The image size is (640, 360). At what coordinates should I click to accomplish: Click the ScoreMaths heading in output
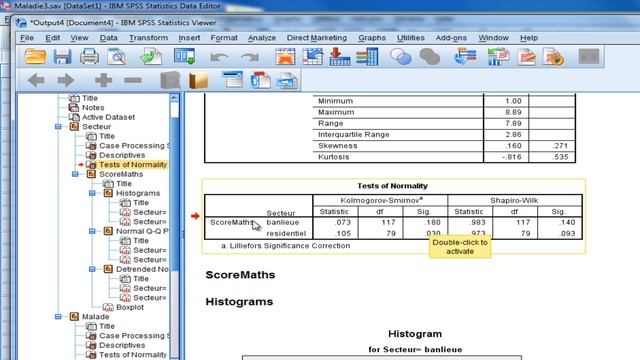(x=240, y=275)
